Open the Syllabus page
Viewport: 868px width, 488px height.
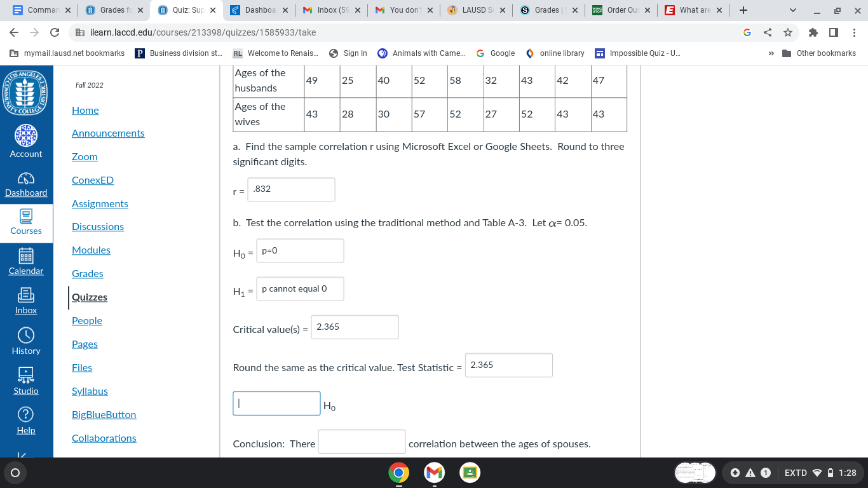click(x=90, y=391)
